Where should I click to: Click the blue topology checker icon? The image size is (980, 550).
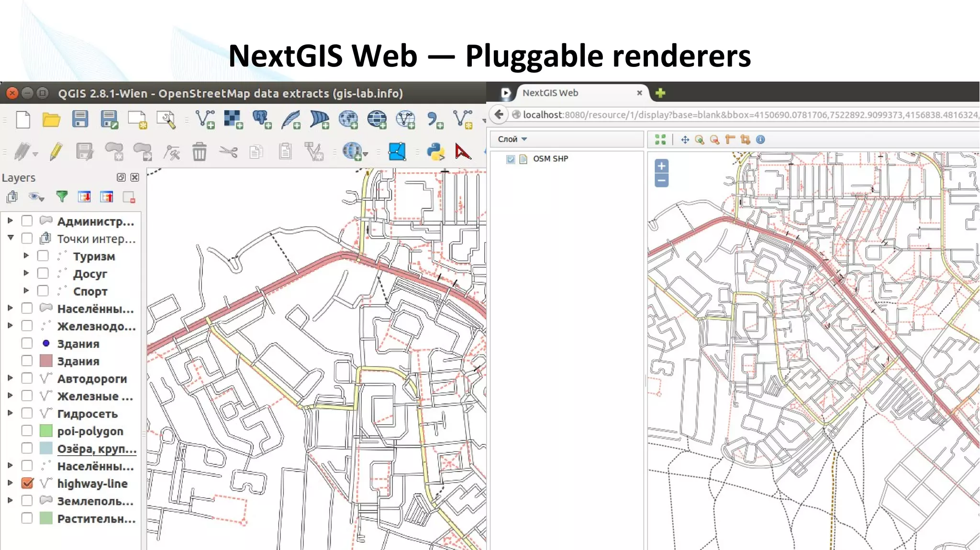[397, 152]
